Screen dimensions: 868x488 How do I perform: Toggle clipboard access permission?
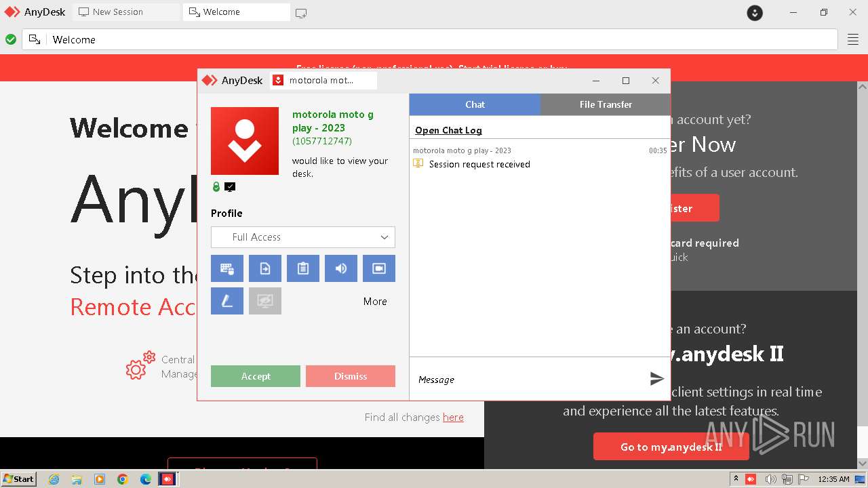303,268
